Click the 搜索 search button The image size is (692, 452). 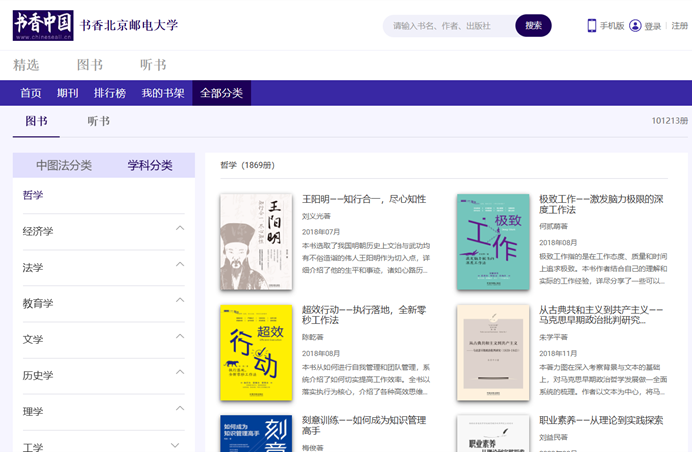tap(533, 26)
